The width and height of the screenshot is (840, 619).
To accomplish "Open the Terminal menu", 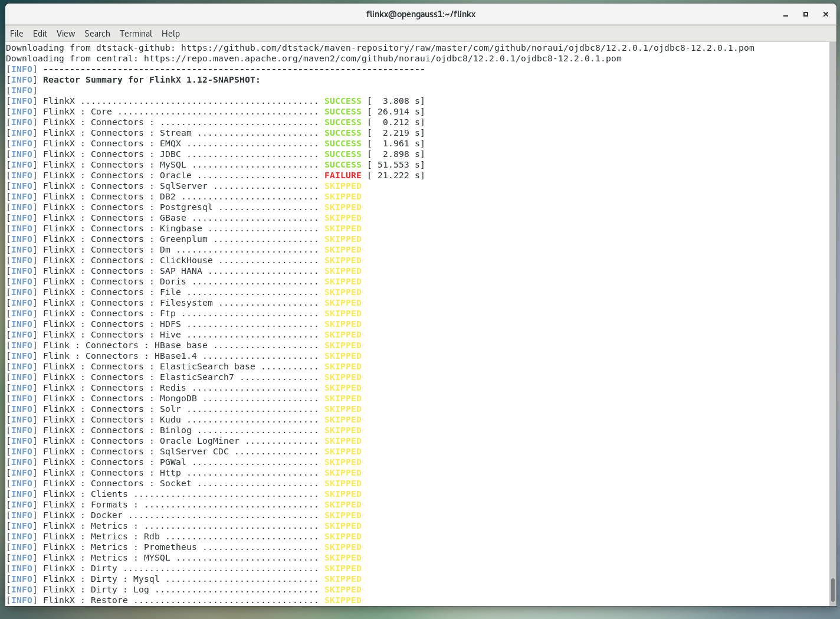I will [x=136, y=34].
